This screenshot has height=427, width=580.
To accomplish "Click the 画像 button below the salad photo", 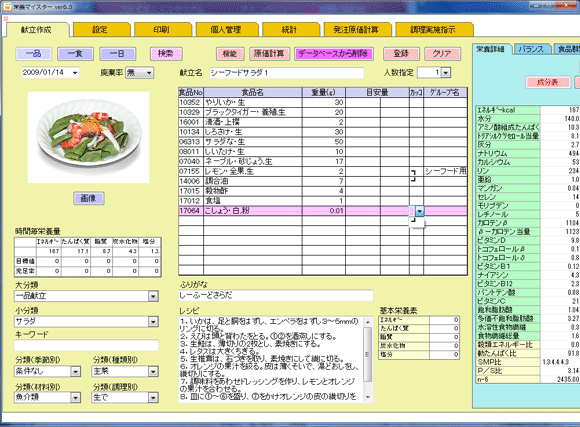I will [x=88, y=198].
